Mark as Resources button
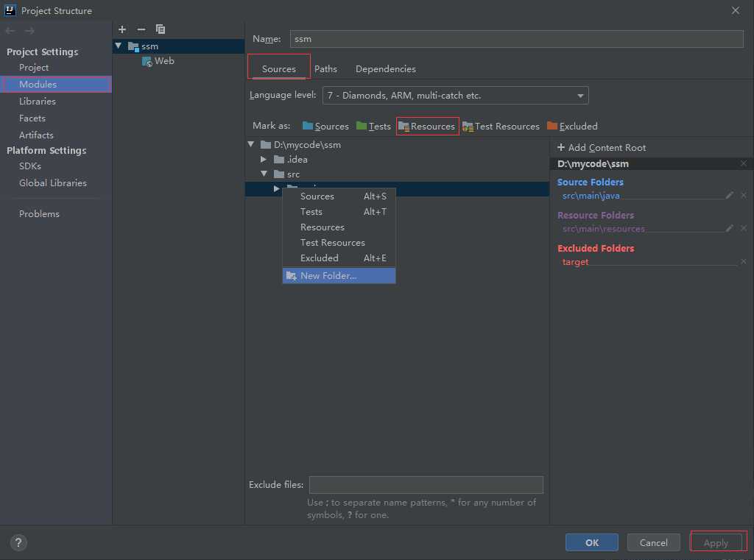The height and width of the screenshot is (560, 754). click(427, 126)
